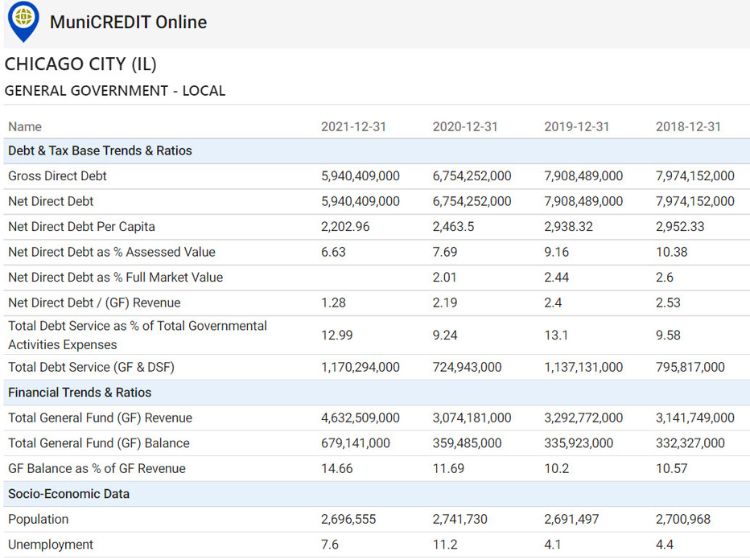Select the Unemployment row label
750x558 pixels.
pyautogui.click(x=51, y=545)
